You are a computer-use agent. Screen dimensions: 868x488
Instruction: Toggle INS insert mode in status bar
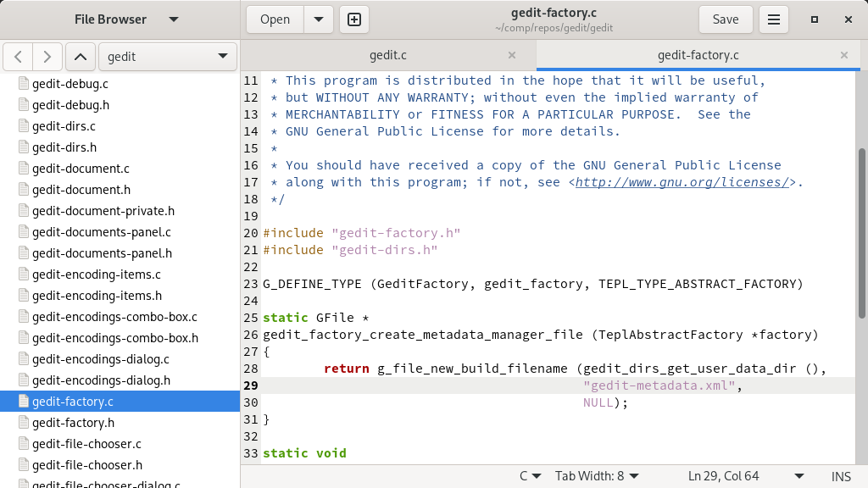coord(841,476)
